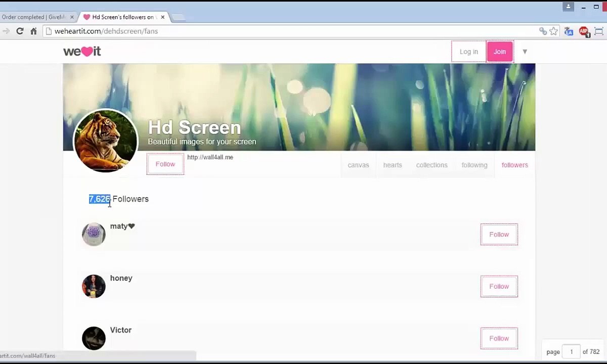Click the key icon in address bar
The image size is (607, 364).
click(543, 31)
